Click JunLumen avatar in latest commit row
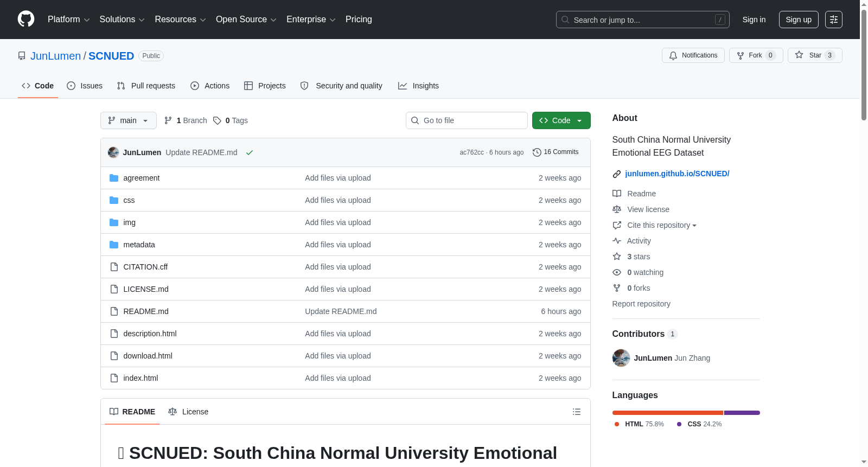Viewport: 868px width, 467px height. (113, 152)
